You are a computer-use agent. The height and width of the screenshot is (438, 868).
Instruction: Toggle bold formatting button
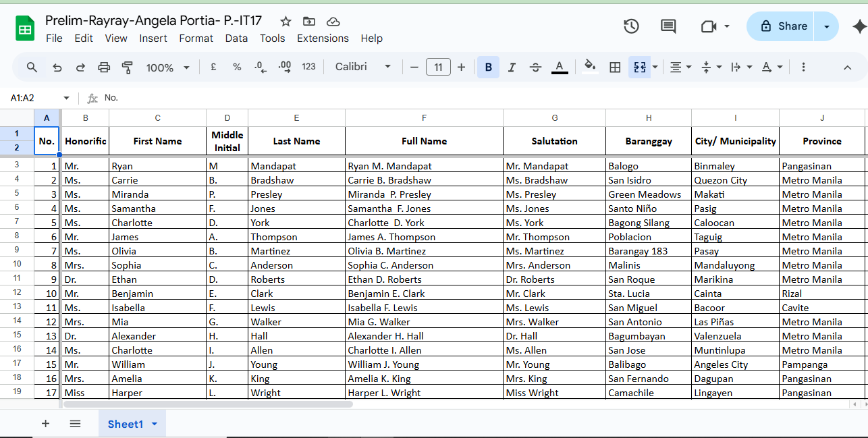coord(488,67)
